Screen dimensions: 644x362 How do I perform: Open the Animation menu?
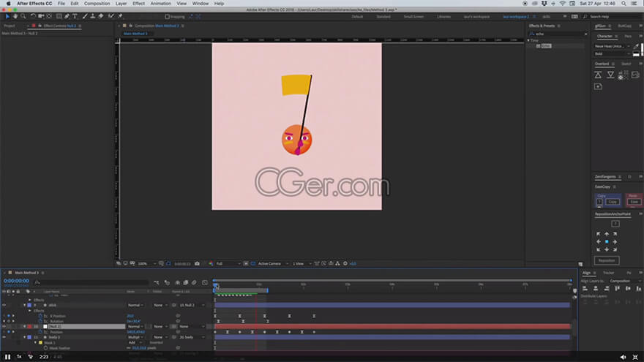coord(160,3)
